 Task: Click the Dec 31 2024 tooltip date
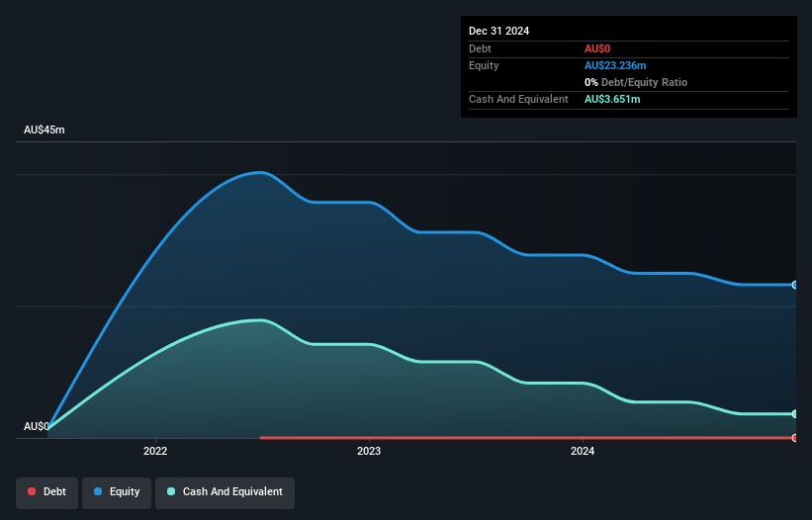click(498, 31)
